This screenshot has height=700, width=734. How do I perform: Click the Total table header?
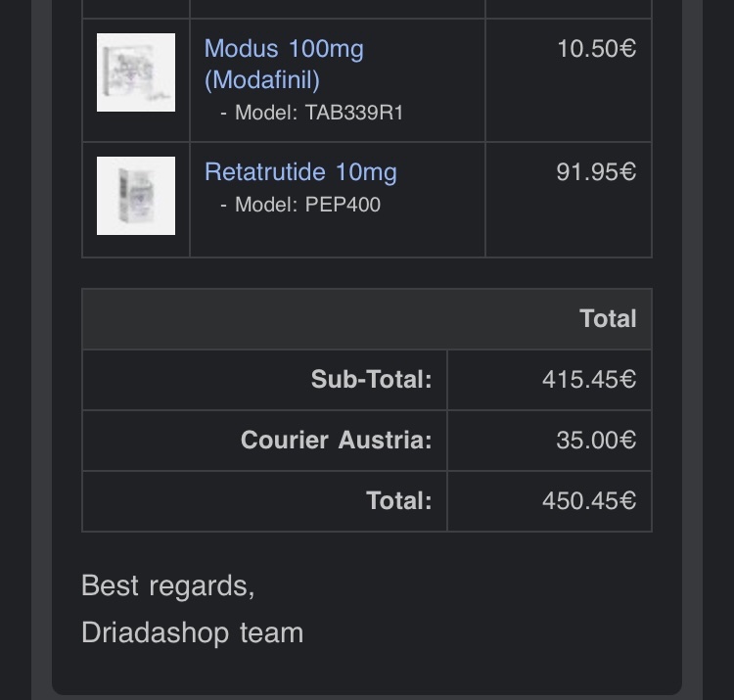(x=608, y=319)
